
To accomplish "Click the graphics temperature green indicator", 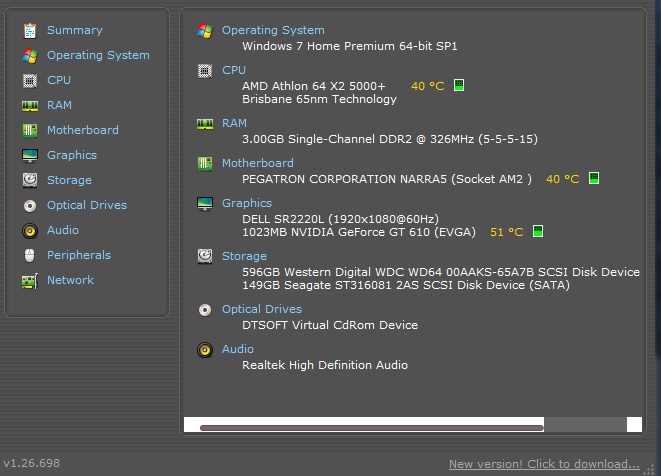I will (537, 231).
